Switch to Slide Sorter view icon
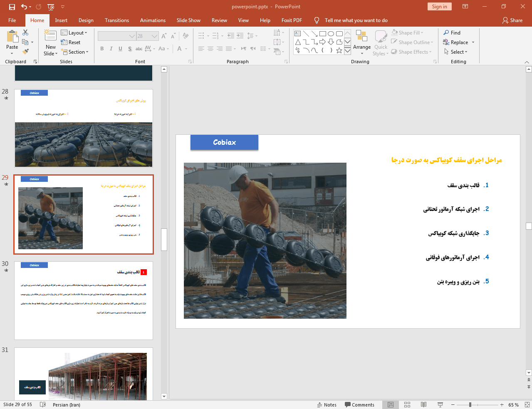Image resolution: width=532 pixels, height=409 pixels. coord(407,405)
